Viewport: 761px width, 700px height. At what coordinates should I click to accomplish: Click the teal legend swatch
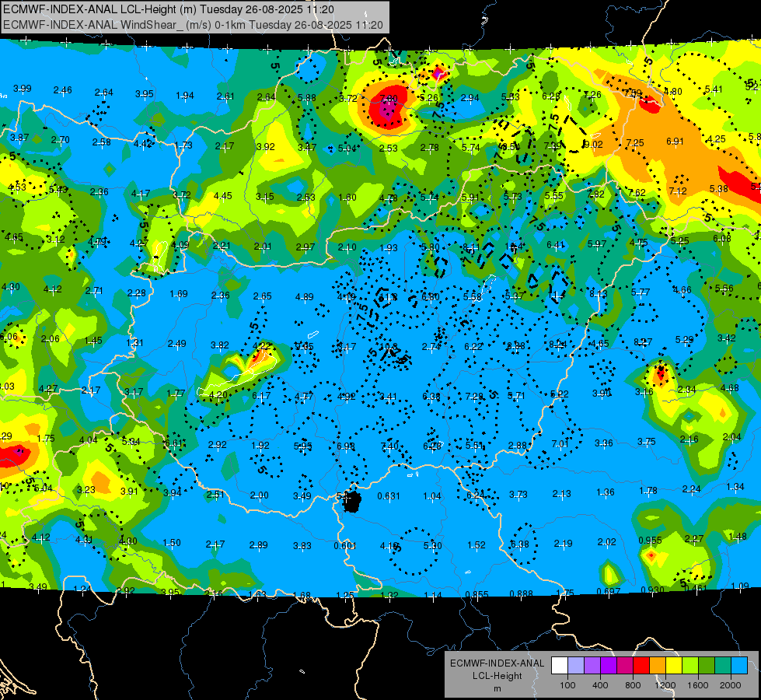point(723,665)
